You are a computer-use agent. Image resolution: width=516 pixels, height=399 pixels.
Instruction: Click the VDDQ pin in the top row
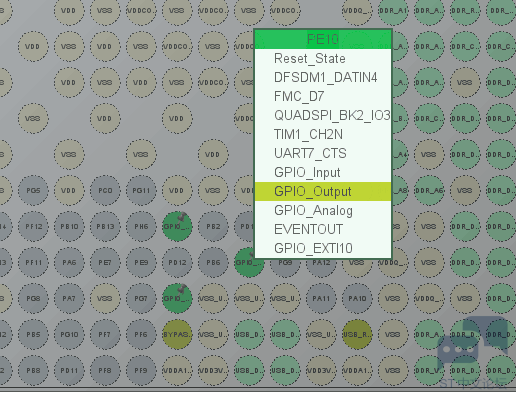pos(357,10)
